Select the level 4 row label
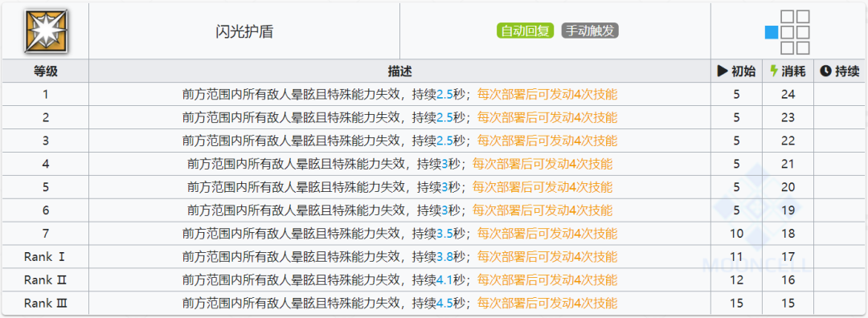This screenshot has width=868, height=318. click(45, 165)
